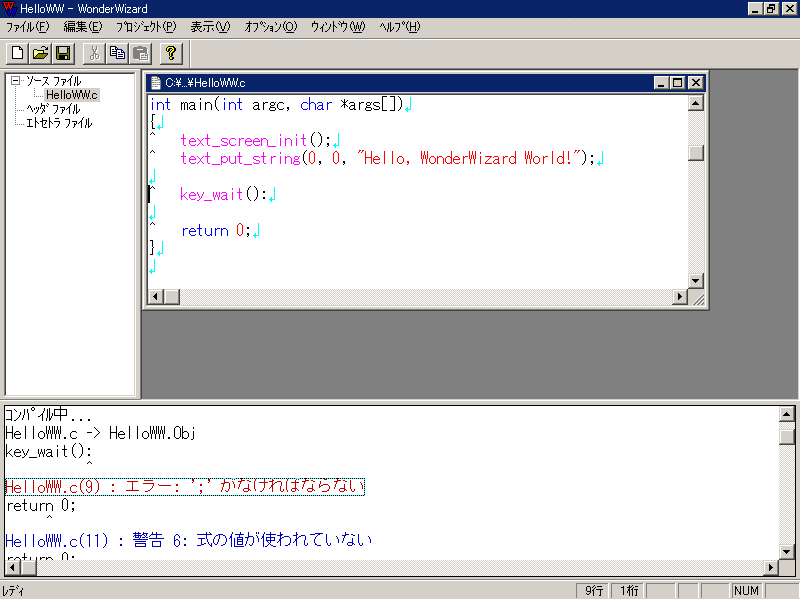Click the WonderWizard app icon in the title bar

[x=10, y=9]
